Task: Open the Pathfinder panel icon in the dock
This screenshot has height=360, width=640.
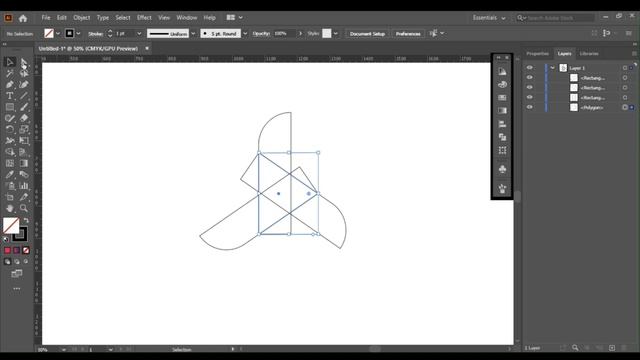Action: coord(502,137)
